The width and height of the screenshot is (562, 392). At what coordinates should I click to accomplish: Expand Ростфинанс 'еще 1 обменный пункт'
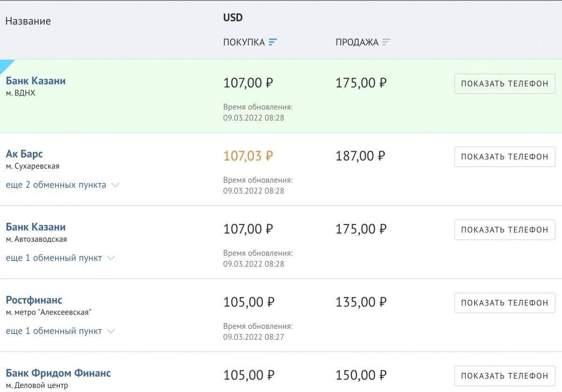(x=60, y=331)
